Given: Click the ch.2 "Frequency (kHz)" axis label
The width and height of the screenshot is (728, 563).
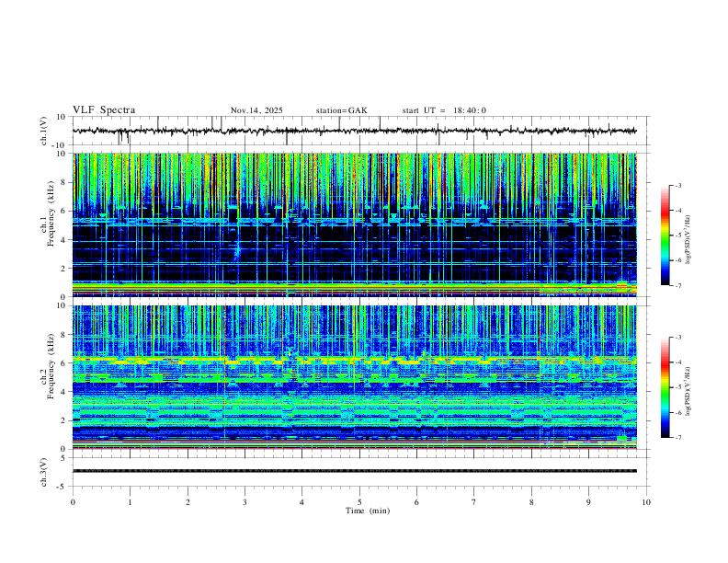Looking at the screenshot, I should coord(51,366).
